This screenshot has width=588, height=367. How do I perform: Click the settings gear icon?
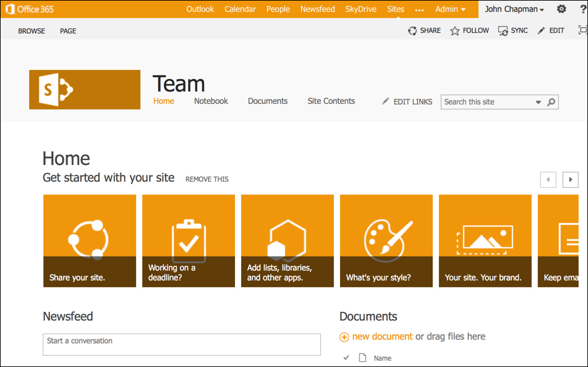561,9
